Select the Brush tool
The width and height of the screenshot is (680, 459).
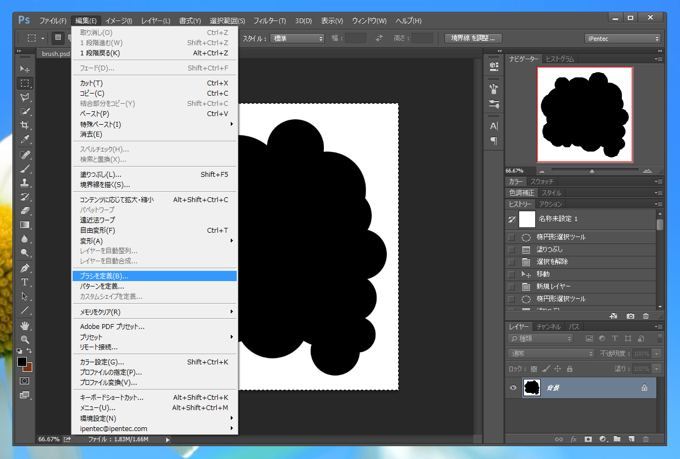[x=25, y=169]
